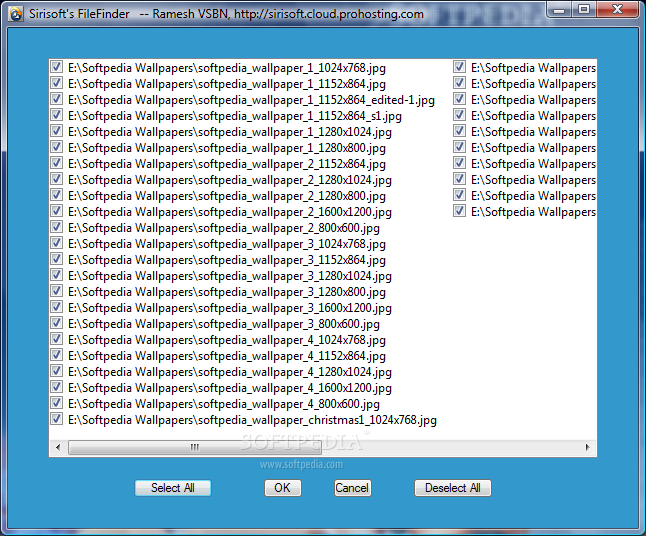Screen dimensions: 646x536
Task: Click the left scroll arrow of file list
Action: [x=58, y=447]
